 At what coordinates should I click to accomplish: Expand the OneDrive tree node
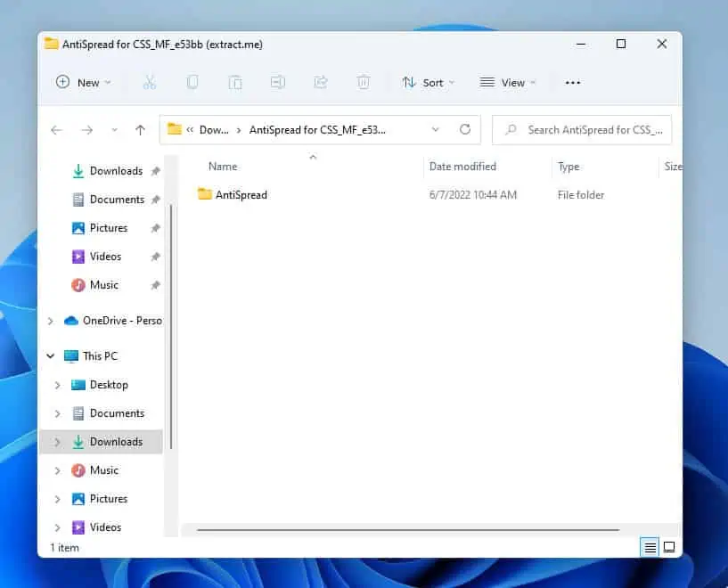[50, 321]
